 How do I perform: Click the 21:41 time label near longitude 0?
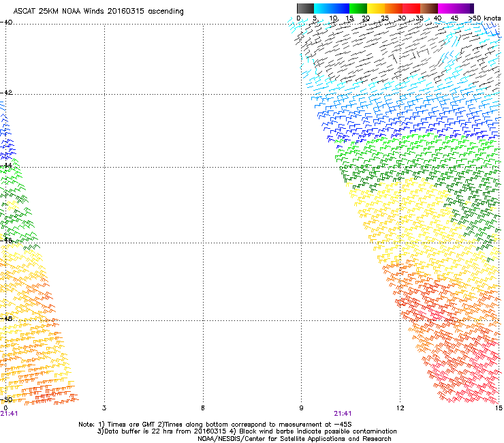(x=9, y=414)
